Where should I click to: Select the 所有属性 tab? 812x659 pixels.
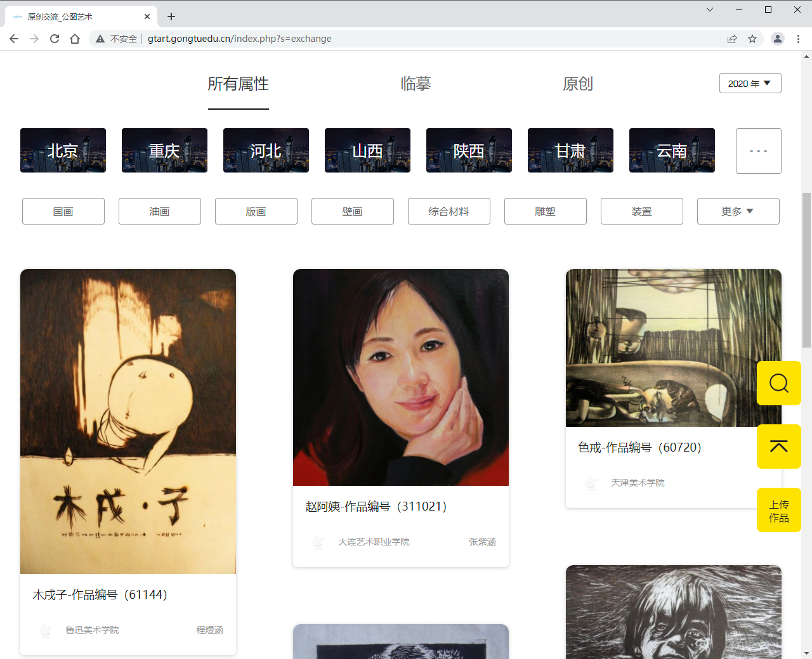pos(239,84)
